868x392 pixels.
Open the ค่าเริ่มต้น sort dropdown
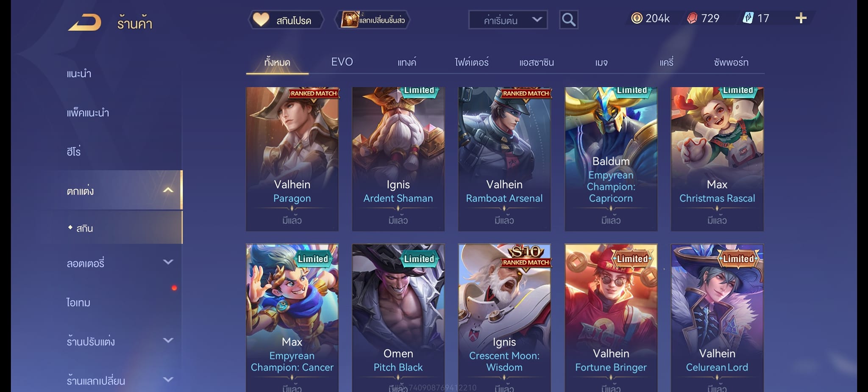508,20
